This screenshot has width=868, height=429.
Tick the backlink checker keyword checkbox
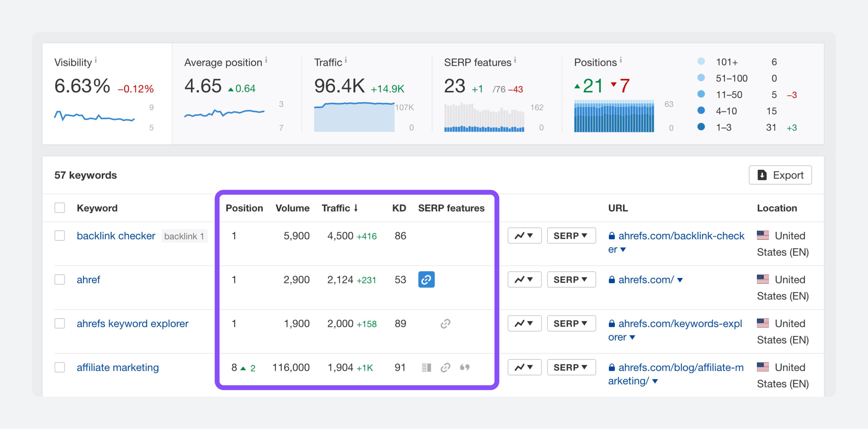pyautogui.click(x=60, y=236)
